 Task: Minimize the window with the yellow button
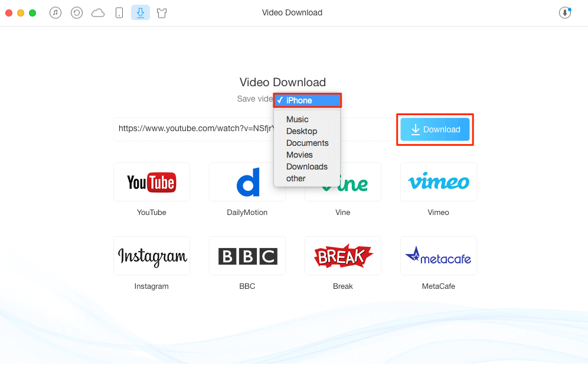(21, 13)
